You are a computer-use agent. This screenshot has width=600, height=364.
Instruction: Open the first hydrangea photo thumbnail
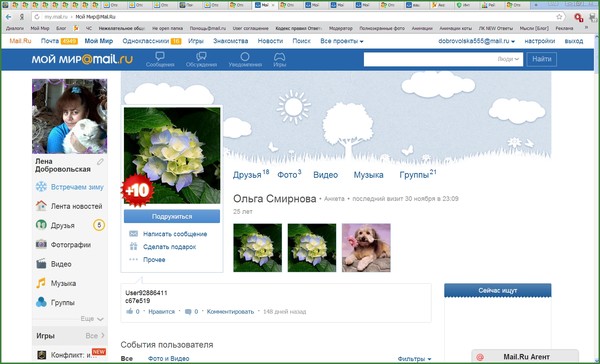coord(258,248)
